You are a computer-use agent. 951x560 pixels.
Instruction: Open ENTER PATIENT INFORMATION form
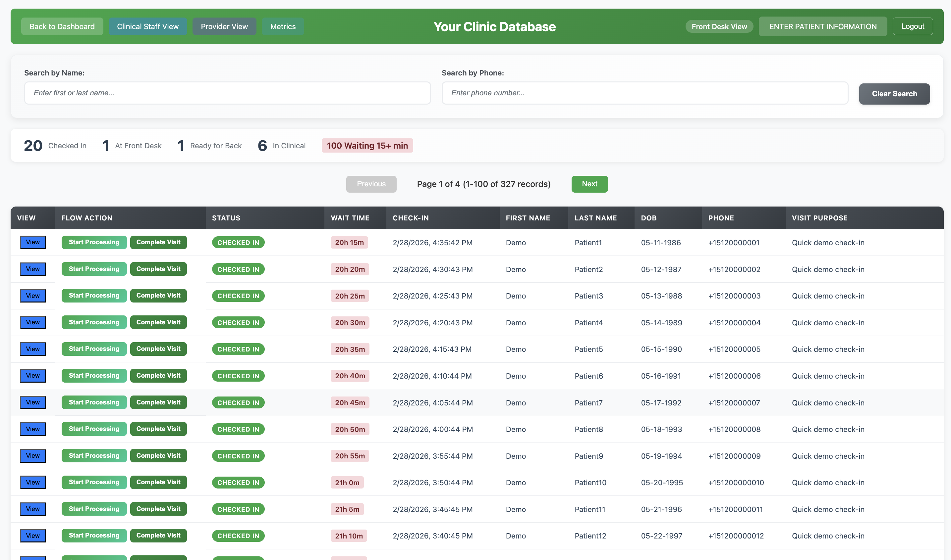822,26
